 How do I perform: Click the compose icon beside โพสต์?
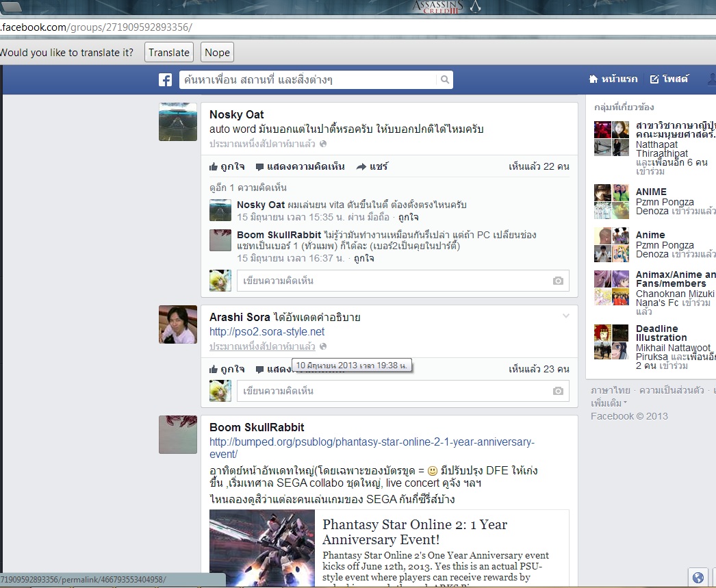[654, 79]
